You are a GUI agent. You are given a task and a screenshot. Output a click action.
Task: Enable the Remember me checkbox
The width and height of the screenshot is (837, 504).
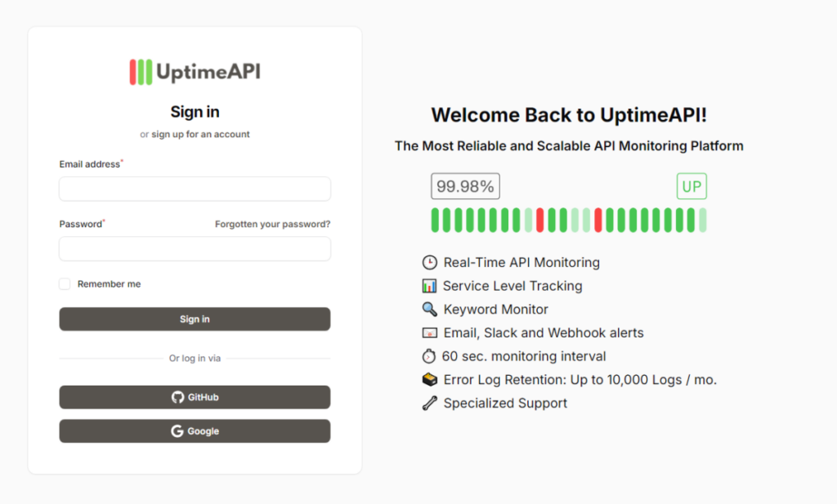[65, 284]
